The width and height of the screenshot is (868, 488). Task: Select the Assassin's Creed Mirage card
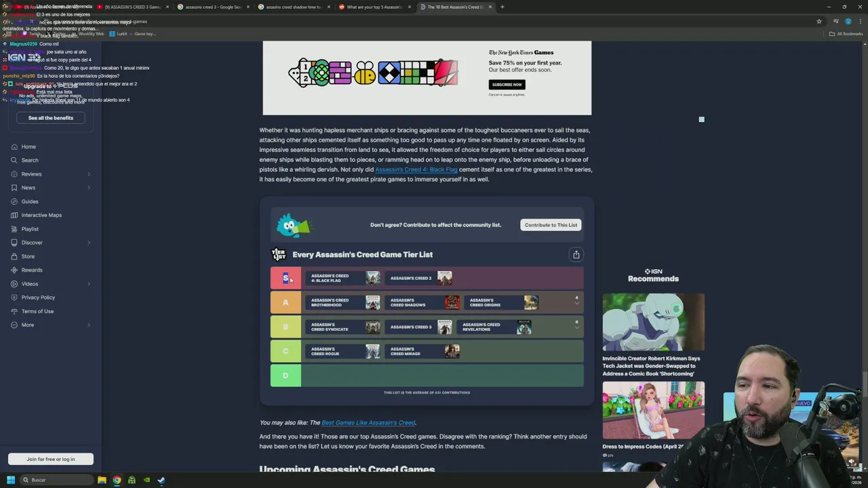(x=422, y=351)
